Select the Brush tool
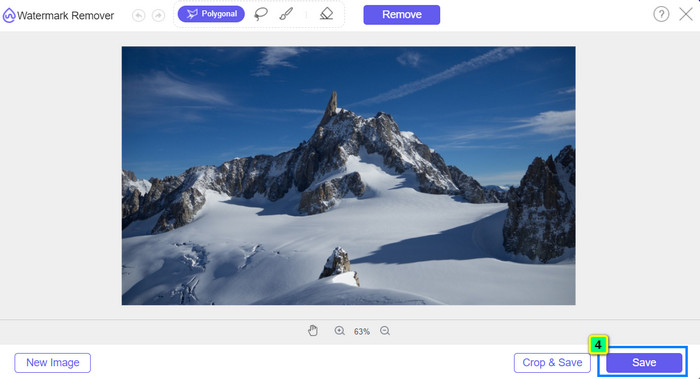Image resolution: width=700 pixels, height=379 pixels. tap(286, 14)
